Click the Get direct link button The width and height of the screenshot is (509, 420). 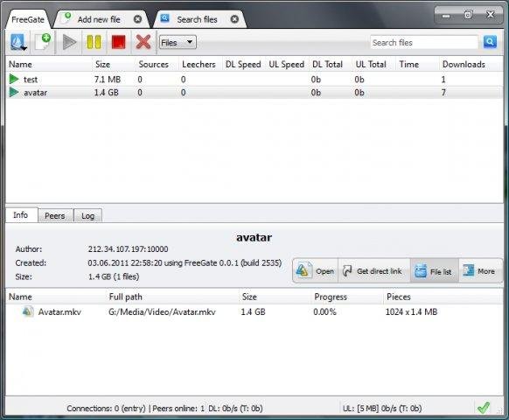(x=374, y=271)
